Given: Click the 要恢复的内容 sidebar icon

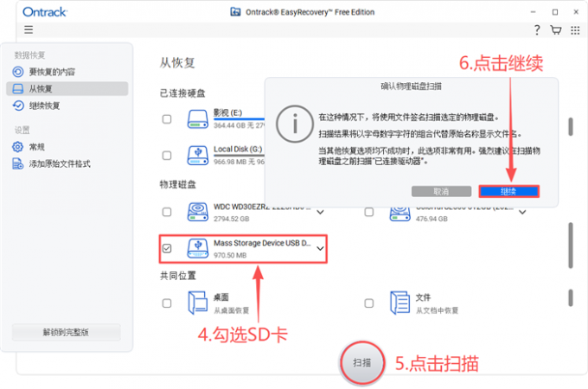Looking at the screenshot, I should click(17, 72).
